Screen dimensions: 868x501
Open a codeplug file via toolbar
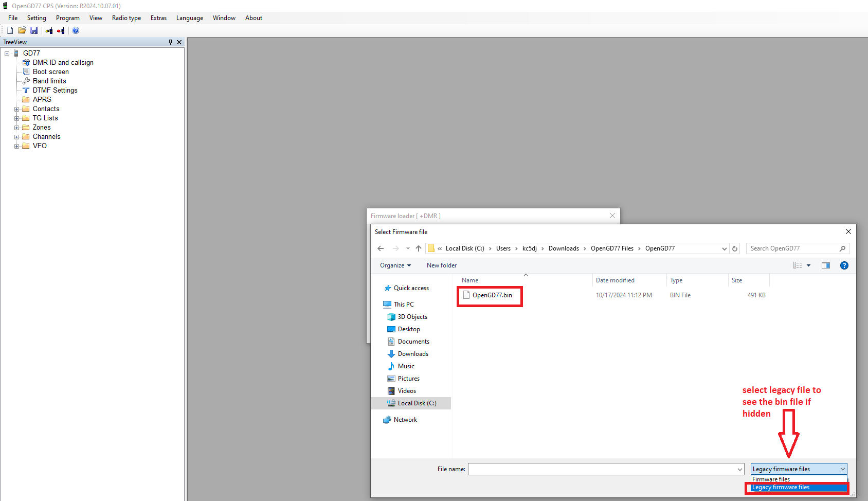pos(22,31)
